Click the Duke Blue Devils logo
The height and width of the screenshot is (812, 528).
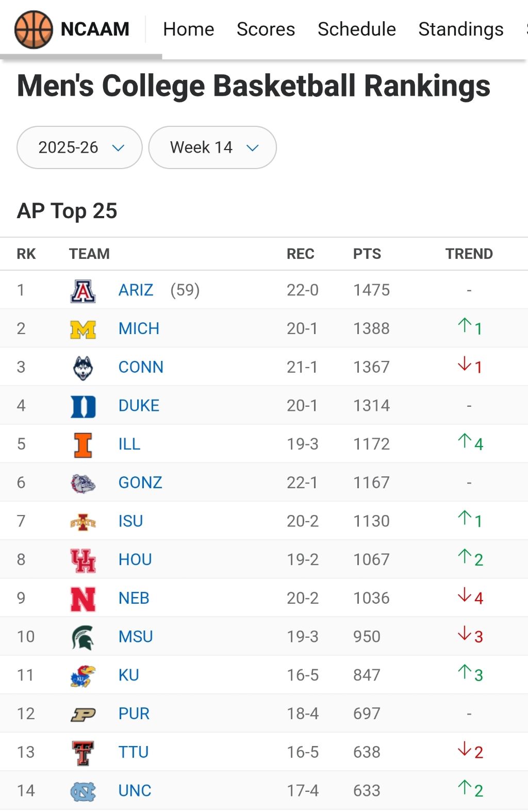click(x=83, y=406)
